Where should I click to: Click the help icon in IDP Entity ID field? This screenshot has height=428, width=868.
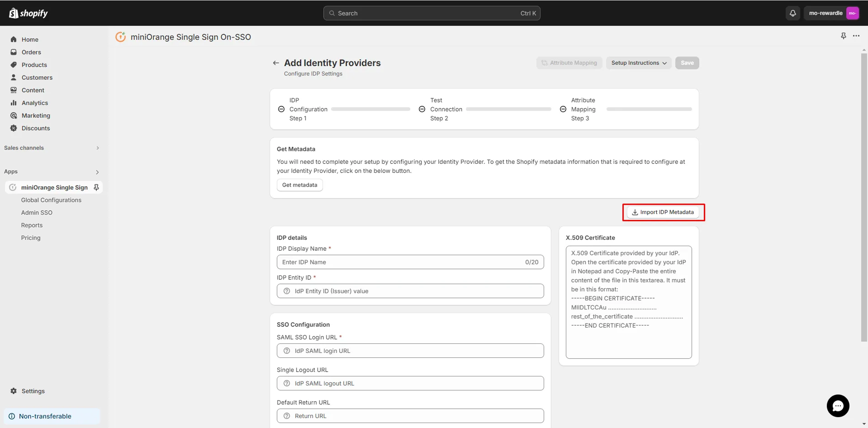[x=287, y=291]
